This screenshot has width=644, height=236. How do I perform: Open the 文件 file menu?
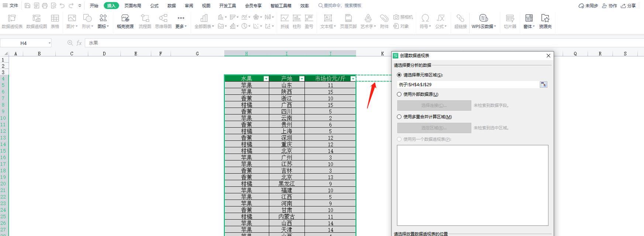pos(10,6)
